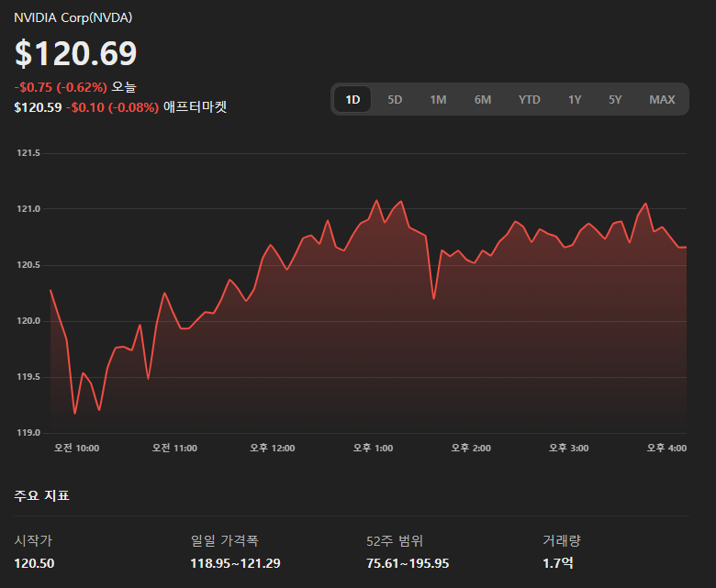The image size is (716, 588).
Task: Click the 52주 범위 label
Action: point(395,541)
